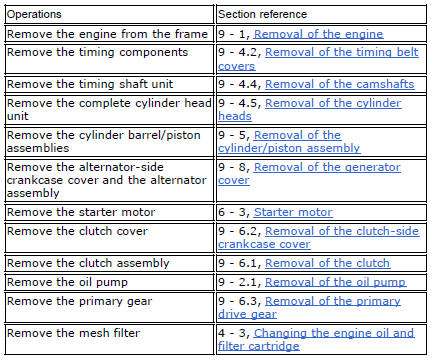Screen dimensions: 440x360
Task: Click the 'Remove the starter motor' cell
Action: coord(109,212)
